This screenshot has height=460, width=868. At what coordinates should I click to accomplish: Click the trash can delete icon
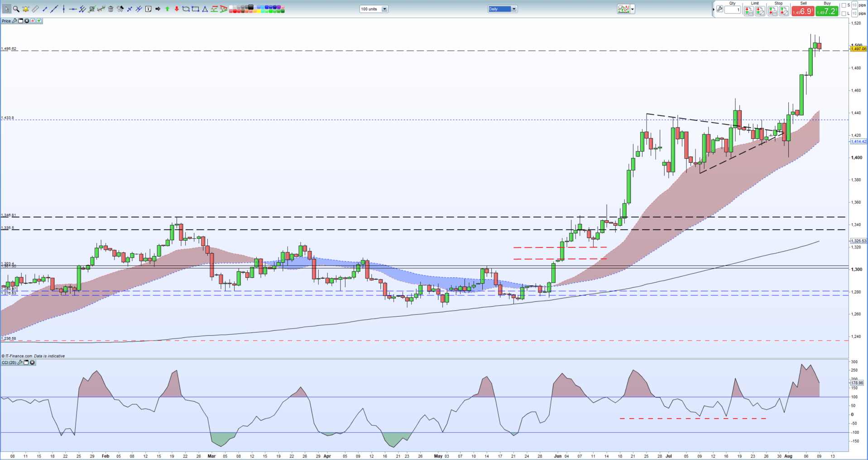click(110, 9)
